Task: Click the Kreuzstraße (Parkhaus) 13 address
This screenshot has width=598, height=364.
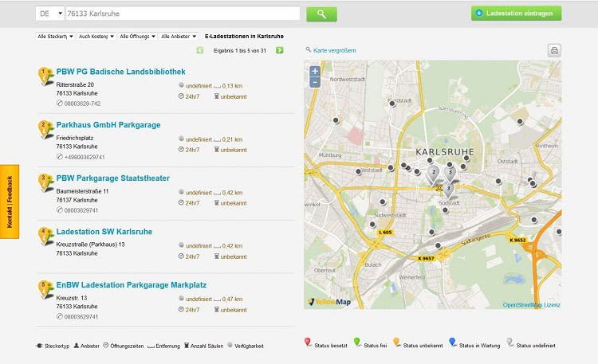Action: (90, 245)
